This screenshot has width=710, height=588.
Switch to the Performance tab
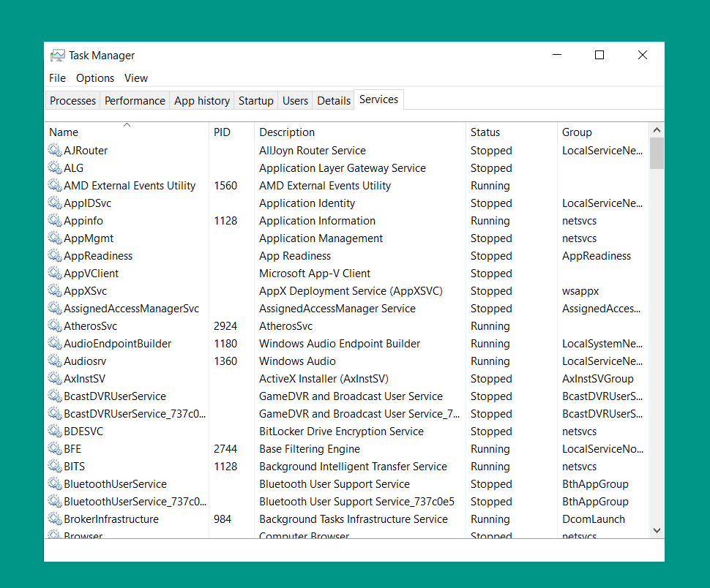(x=135, y=100)
